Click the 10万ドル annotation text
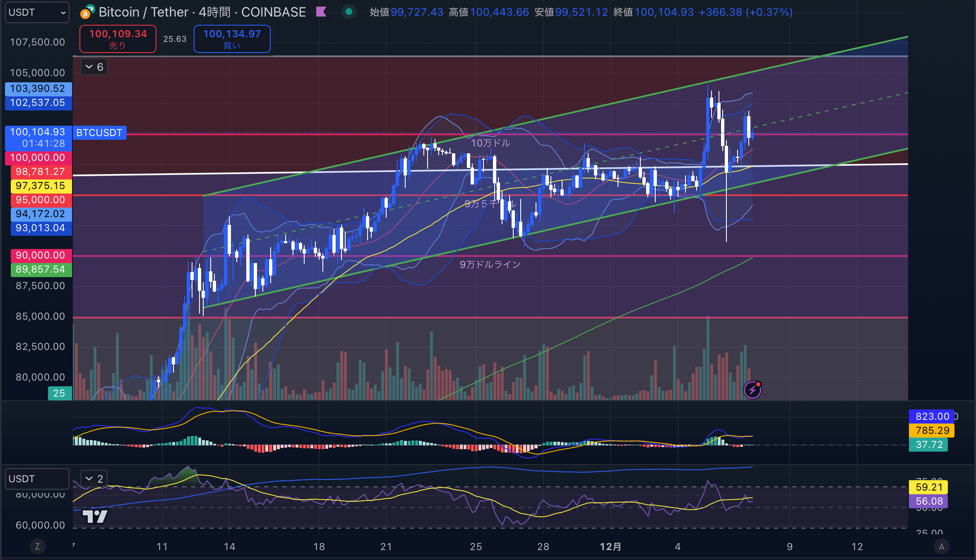Viewport: 976px width, 560px height. 490,143
